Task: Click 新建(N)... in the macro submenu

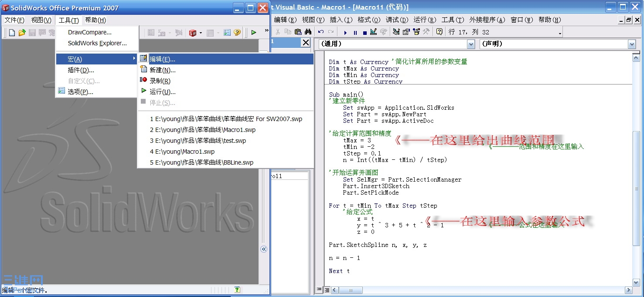Action: (225, 70)
